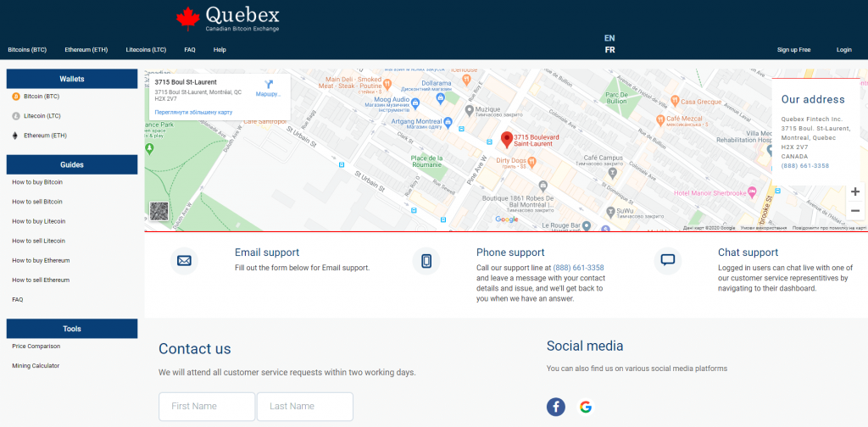Click the view larger map link

pos(194,113)
